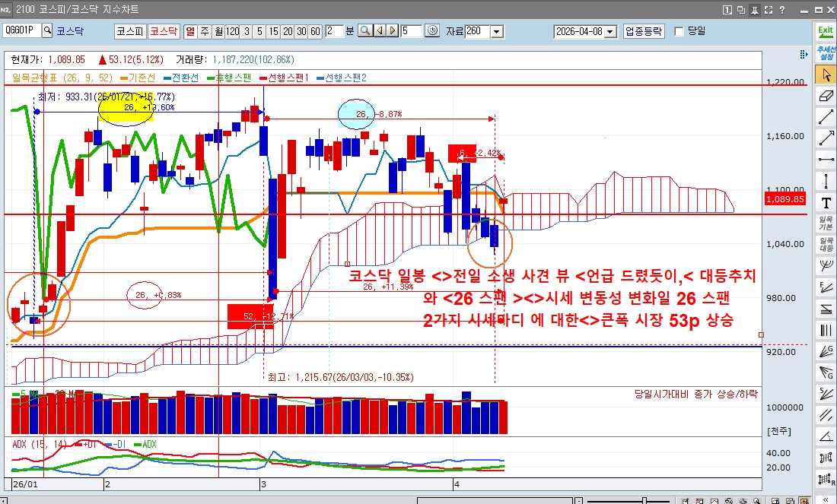Image resolution: width=837 pixels, height=504 pixels.
Task: Select the 60 minute period button
Action: 316,31
